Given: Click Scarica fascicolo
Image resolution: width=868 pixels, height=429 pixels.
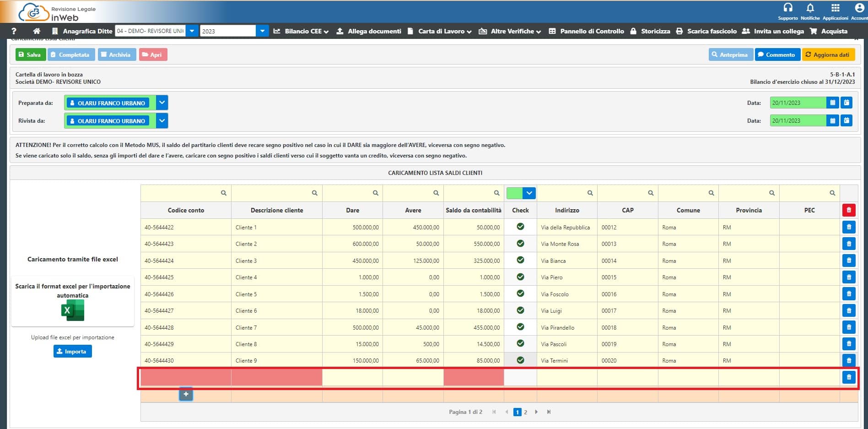Looking at the screenshot, I should coord(706,31).
